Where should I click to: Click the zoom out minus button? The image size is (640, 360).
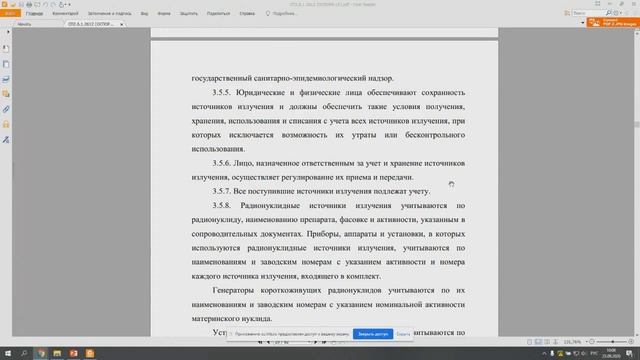(x=591, y=342)
